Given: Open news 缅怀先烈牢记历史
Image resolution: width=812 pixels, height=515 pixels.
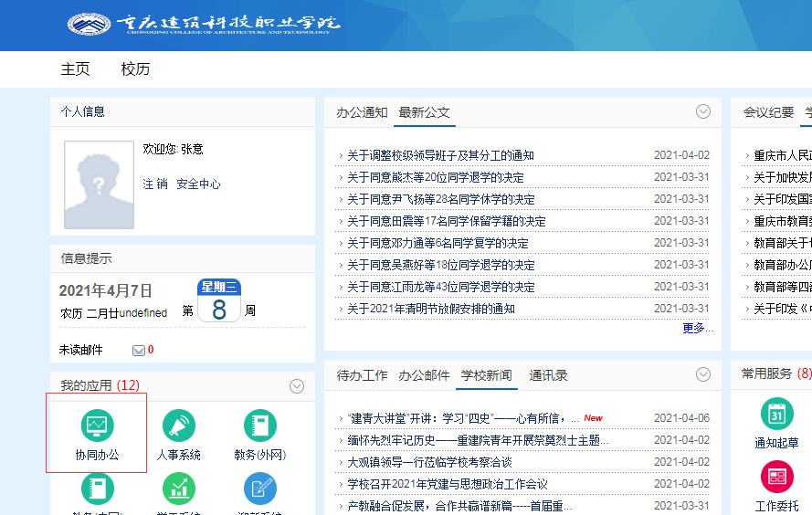Looking at the screenshot, I should point(478,440).
